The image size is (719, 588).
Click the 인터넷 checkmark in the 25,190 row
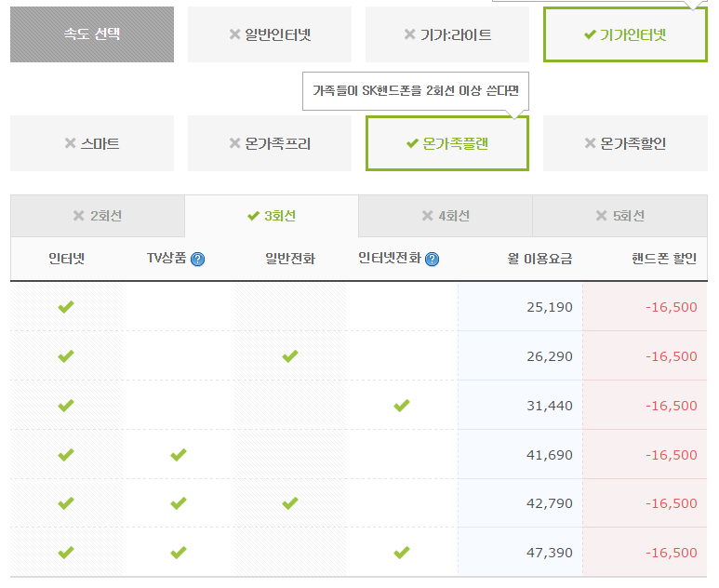pyautogui.click(x=66, y=307)
